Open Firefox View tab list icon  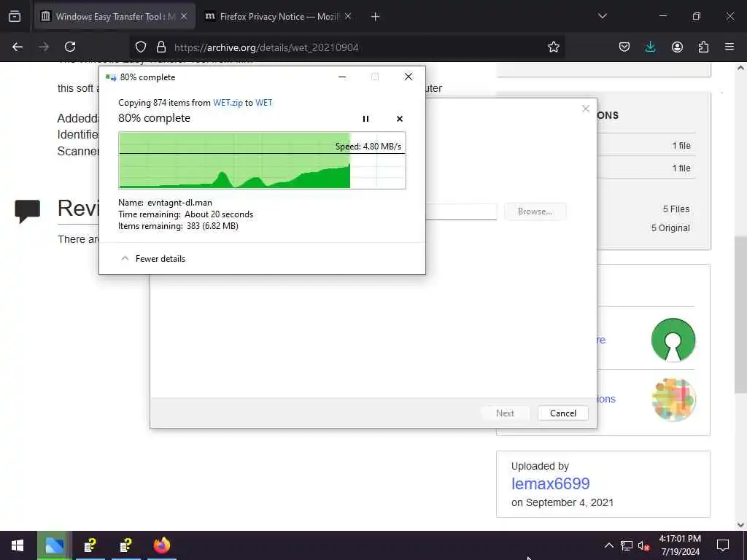click(15, 16)
